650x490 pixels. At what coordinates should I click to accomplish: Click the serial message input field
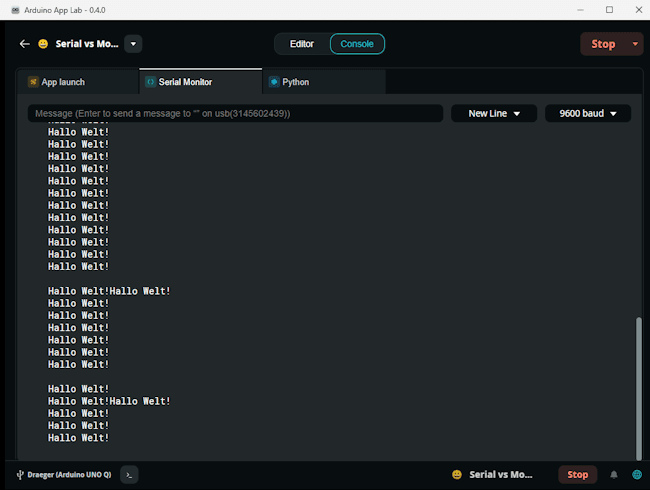point(235,114)
